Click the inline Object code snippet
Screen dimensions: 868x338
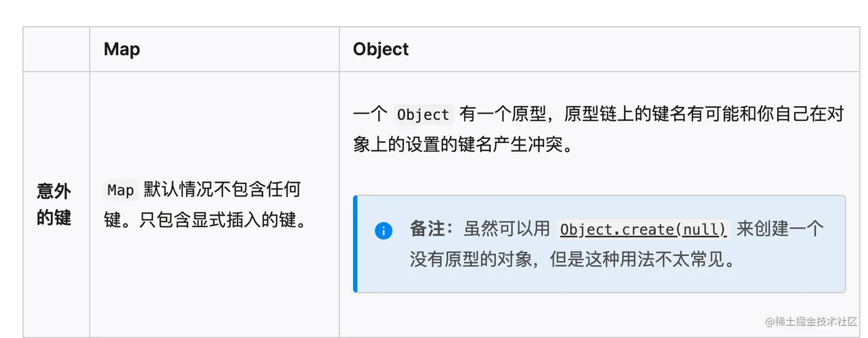pyautogui.click(x=423, y=115)
